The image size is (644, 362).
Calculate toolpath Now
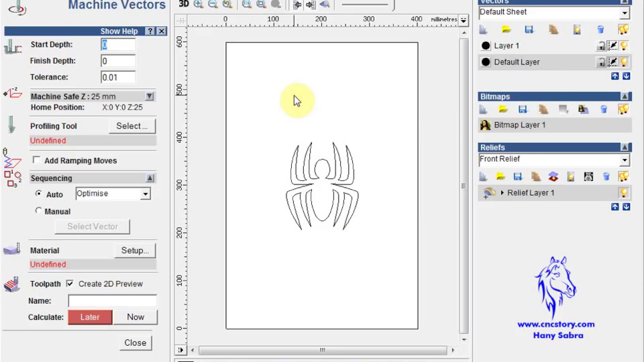pyautogui.click(x=135, y=317)
